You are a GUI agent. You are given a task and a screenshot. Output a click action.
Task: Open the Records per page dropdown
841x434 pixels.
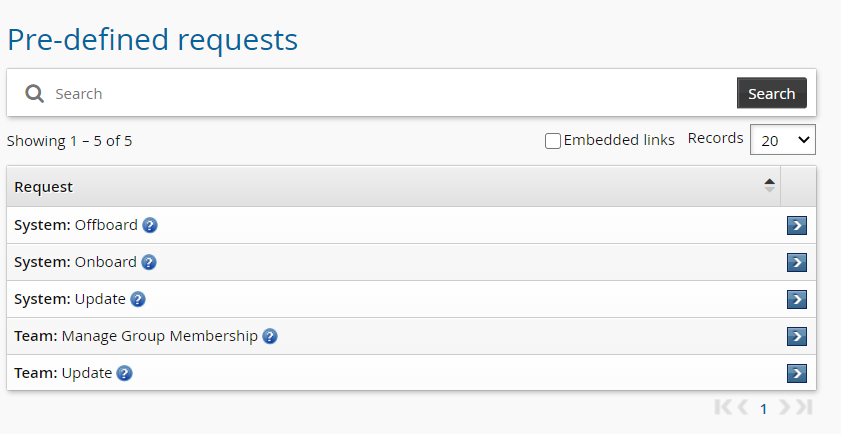click(x=783, y=140)
